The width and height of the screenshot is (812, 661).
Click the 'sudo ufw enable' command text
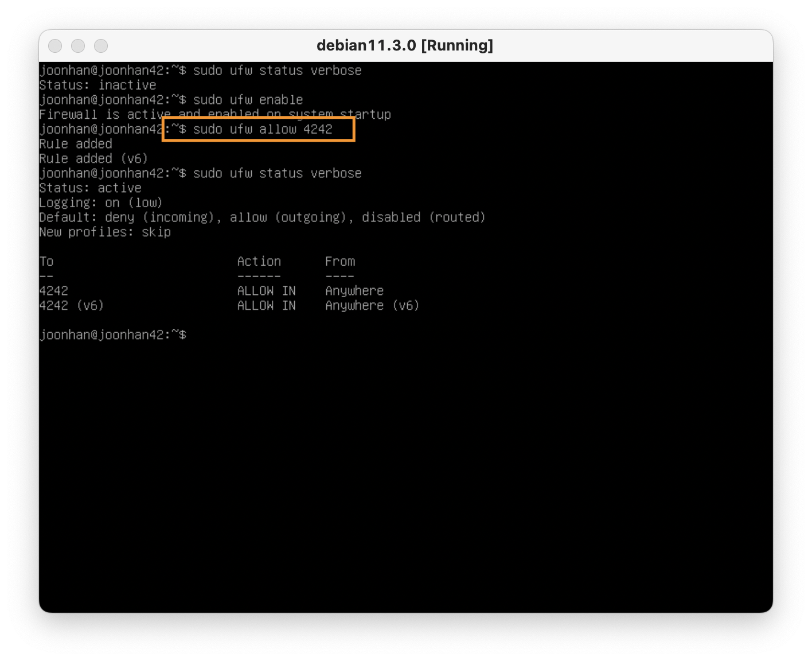248,100
